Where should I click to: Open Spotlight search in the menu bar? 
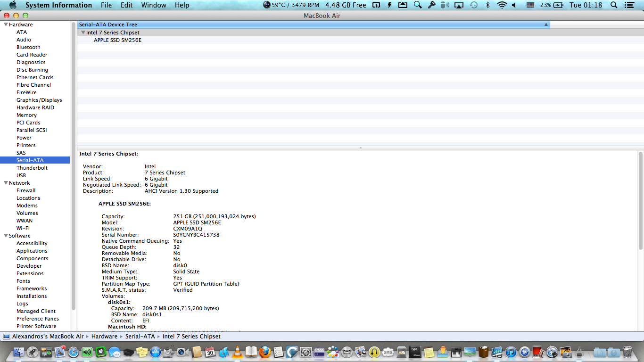[x=613, y=5]
